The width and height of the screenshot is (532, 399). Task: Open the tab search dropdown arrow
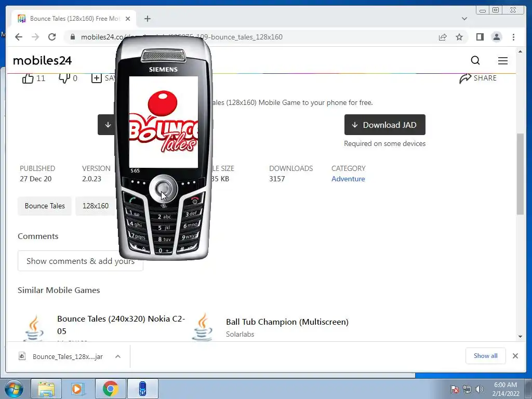tap(464, 19)
